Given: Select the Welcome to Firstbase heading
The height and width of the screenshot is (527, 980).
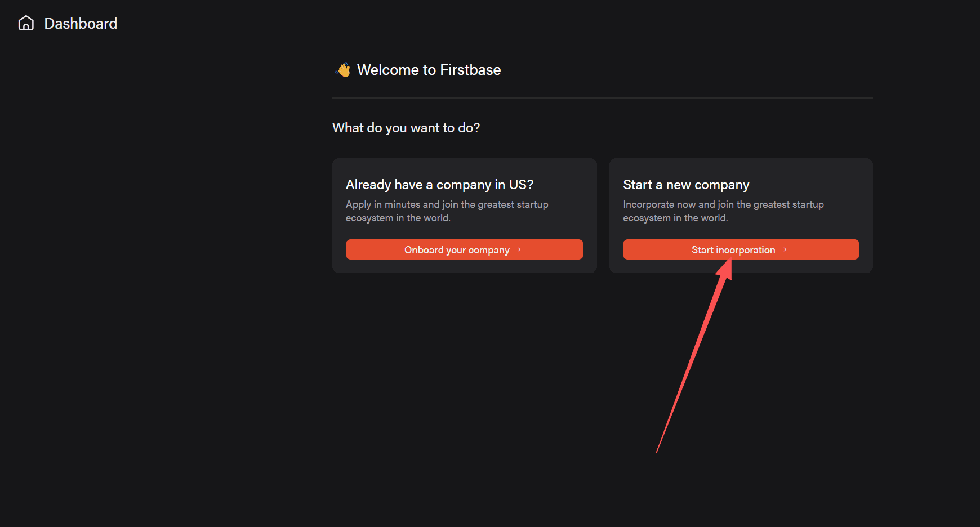Looking at the screenshot, I should 429,70.
